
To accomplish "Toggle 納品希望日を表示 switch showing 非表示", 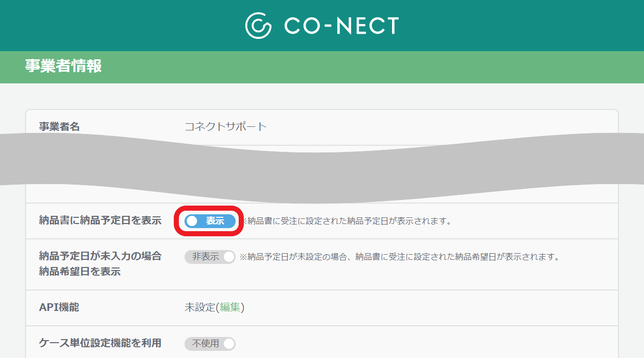I will [x=210, y=257].
